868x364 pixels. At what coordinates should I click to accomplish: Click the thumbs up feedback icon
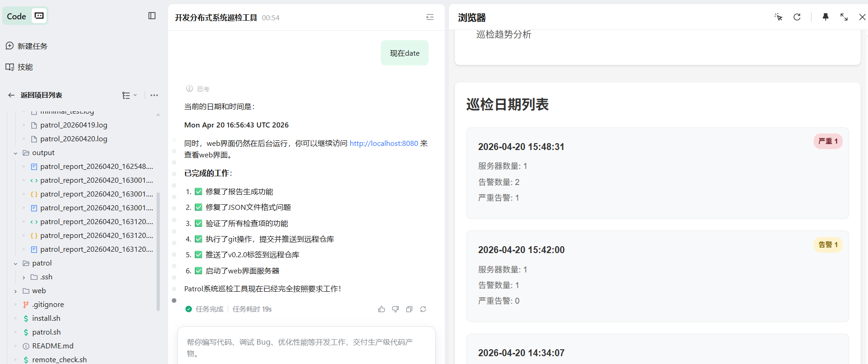[x=381, y=309]
